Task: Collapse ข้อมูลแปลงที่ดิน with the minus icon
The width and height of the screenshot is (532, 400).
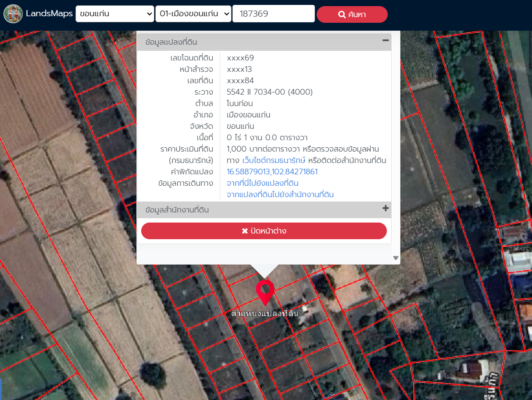Action: pos(386,40)
